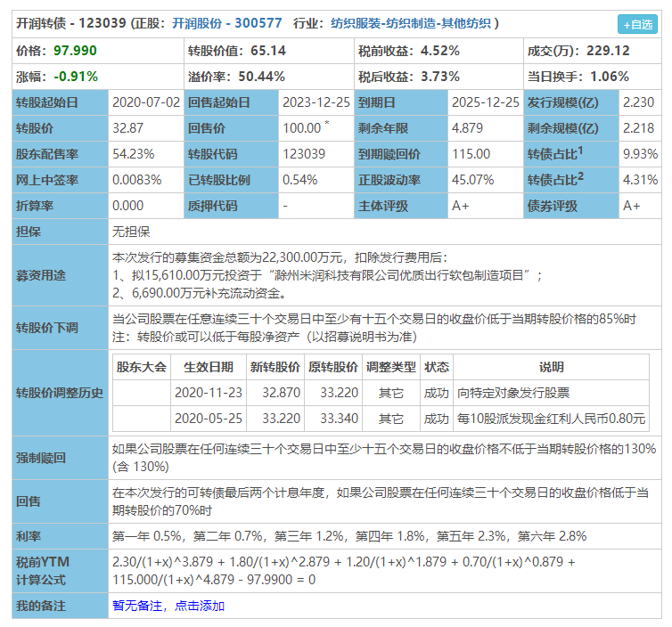Click the 网上中签率 value 0.0083%

[x=136, y=180]
